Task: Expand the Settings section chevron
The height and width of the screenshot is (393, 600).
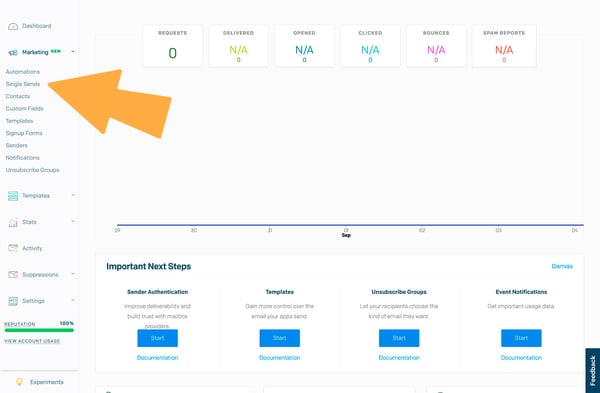Action: coord(73,300)
